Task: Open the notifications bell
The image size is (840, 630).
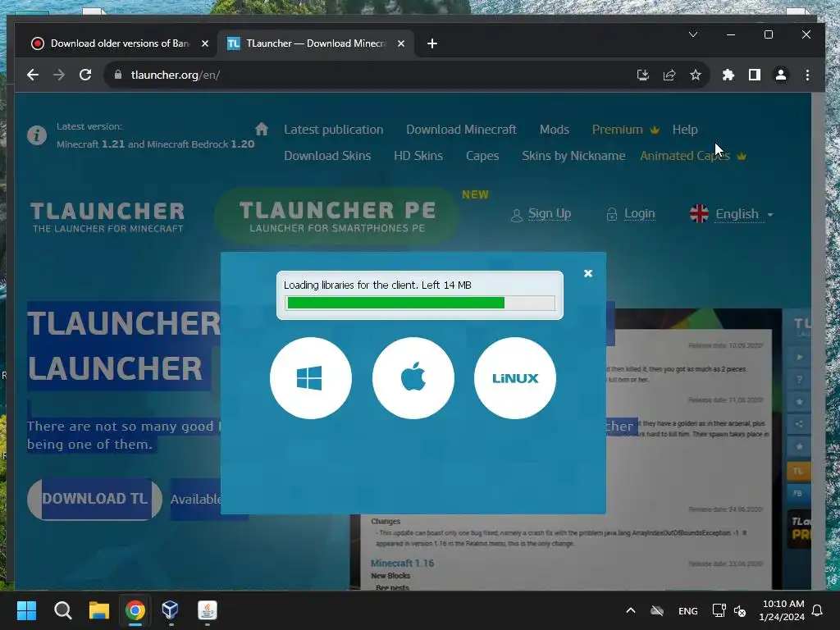Action: [818, 610]
